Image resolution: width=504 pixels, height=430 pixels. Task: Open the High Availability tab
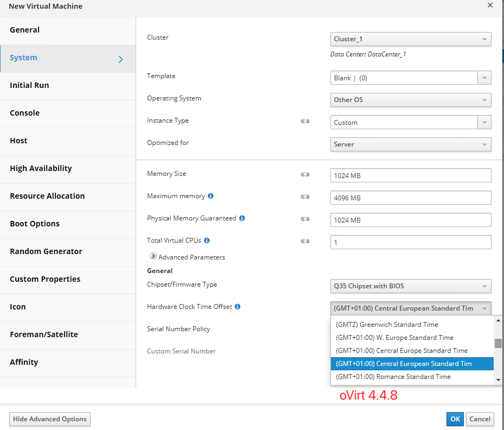[41, 168]
